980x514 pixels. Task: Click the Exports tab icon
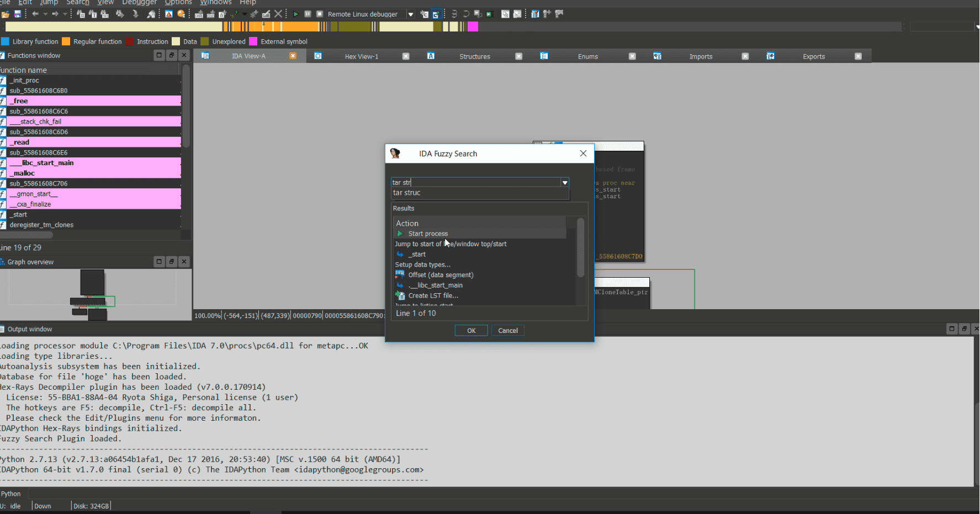click(x=770, y=56)
